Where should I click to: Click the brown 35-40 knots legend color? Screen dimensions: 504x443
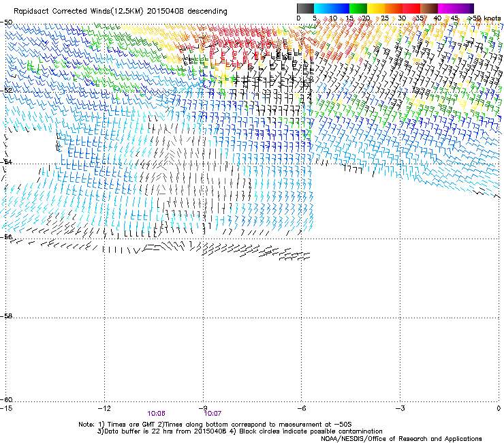click(x=429, y=8)
